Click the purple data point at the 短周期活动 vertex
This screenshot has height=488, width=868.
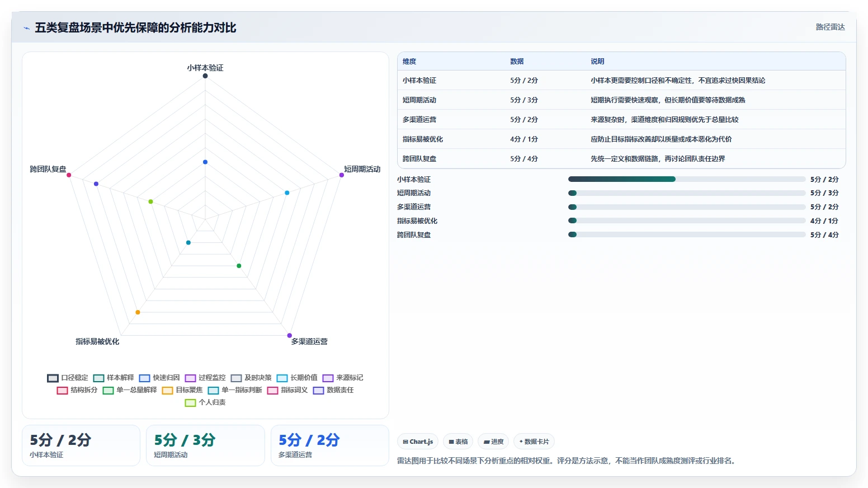[x=342, y=175]
